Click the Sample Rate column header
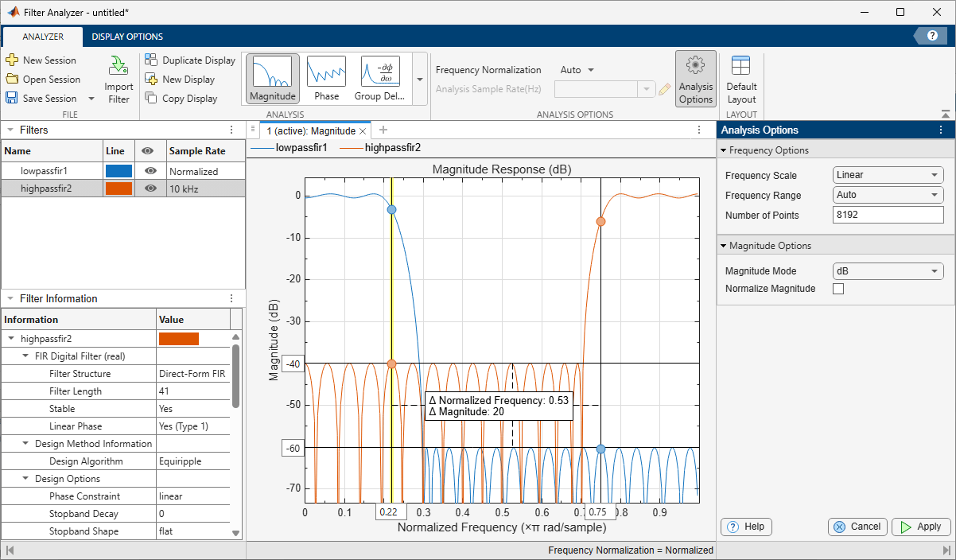Screen dimensions: 956x560 tap(205, 150)
